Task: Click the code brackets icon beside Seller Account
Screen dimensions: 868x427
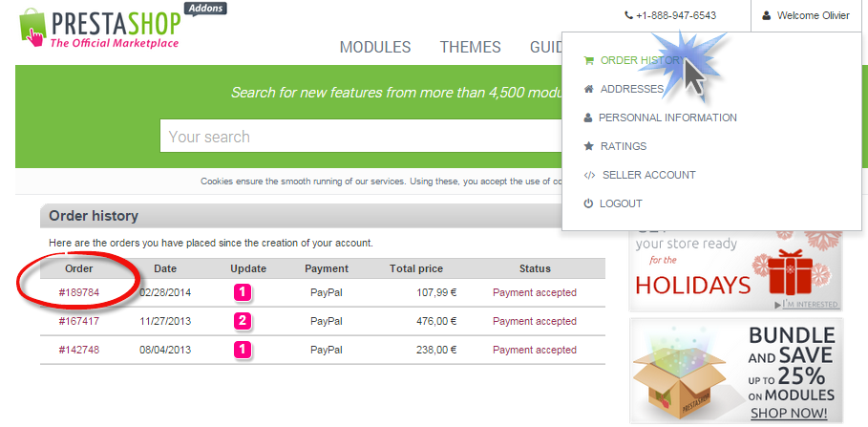Action: tap(589, 175)
